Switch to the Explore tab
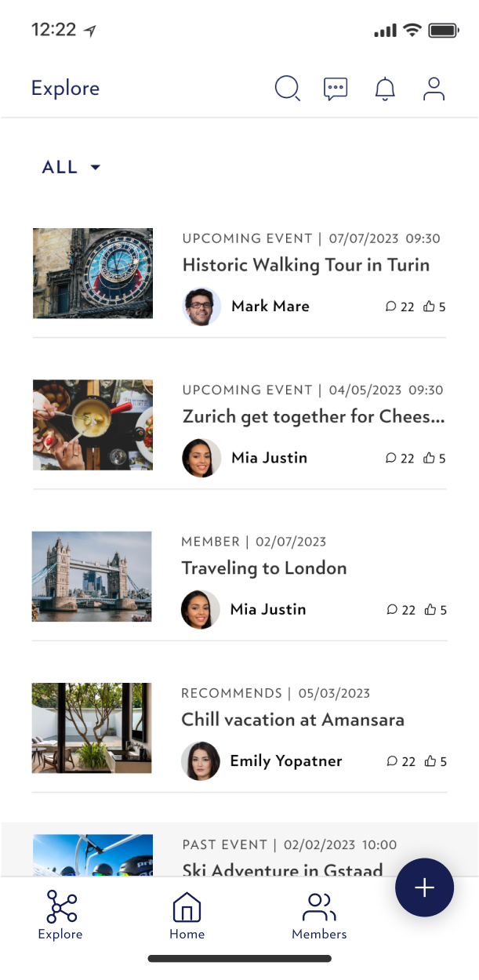 tap(60, 915)
